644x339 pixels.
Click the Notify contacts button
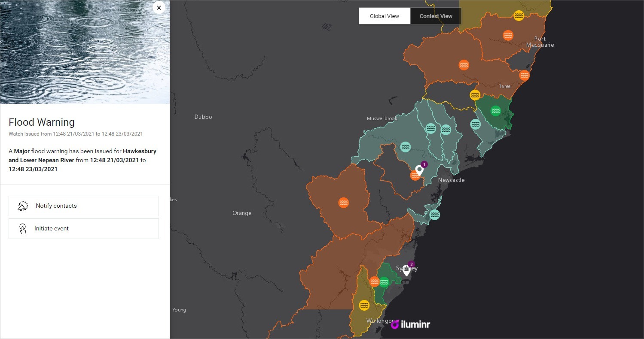click(x=84, y=206)
